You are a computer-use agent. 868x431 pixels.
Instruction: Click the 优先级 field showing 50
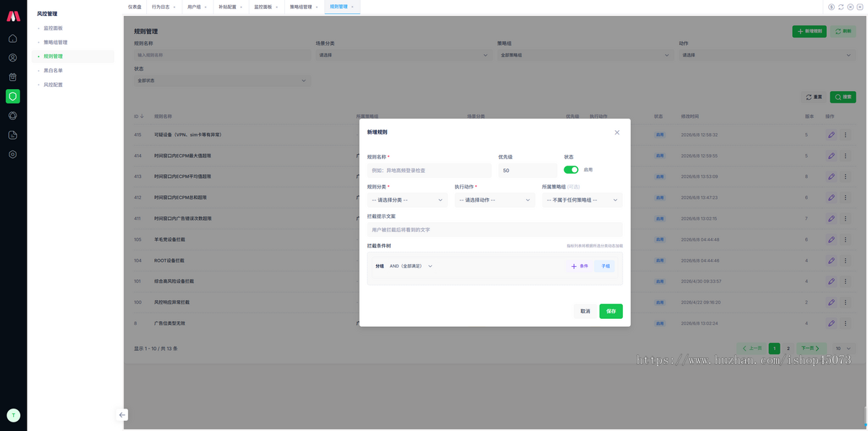point(528,171)
